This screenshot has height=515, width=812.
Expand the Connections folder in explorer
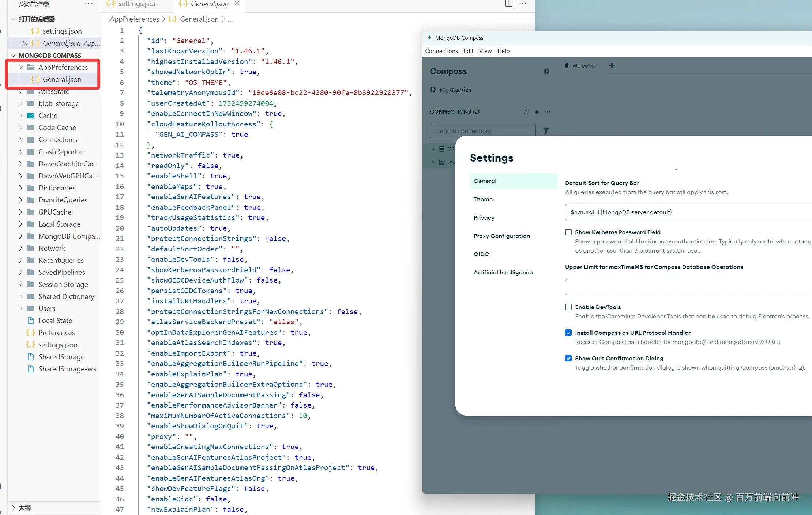[x=58, y=140]
